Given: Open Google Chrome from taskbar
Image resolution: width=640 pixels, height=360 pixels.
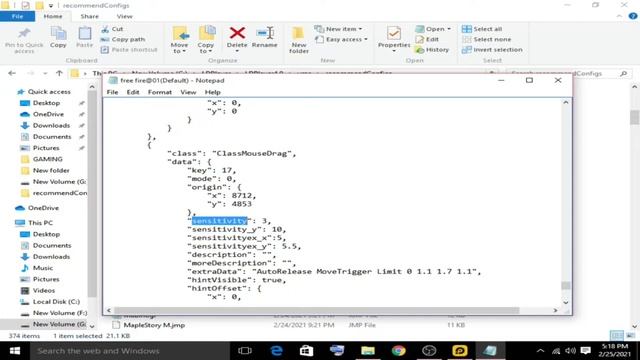Looking at the screenshot, I should (398, 351).
